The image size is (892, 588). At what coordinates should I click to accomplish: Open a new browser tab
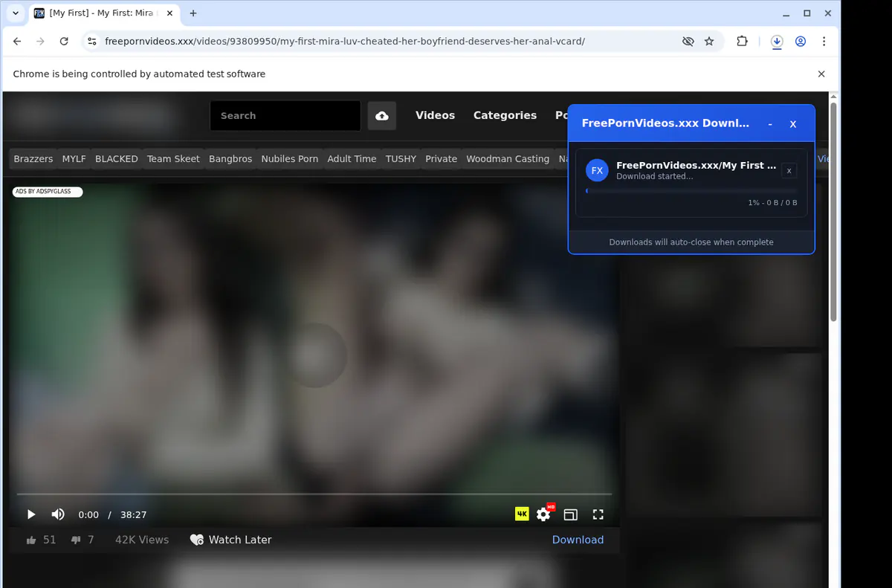193,13
